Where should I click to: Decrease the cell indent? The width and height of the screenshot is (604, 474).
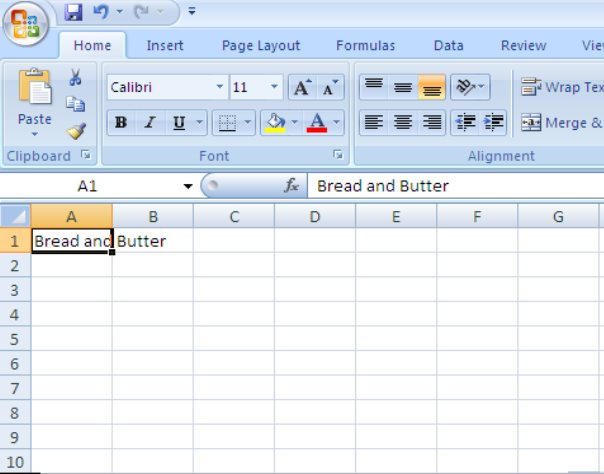point(465,122)
